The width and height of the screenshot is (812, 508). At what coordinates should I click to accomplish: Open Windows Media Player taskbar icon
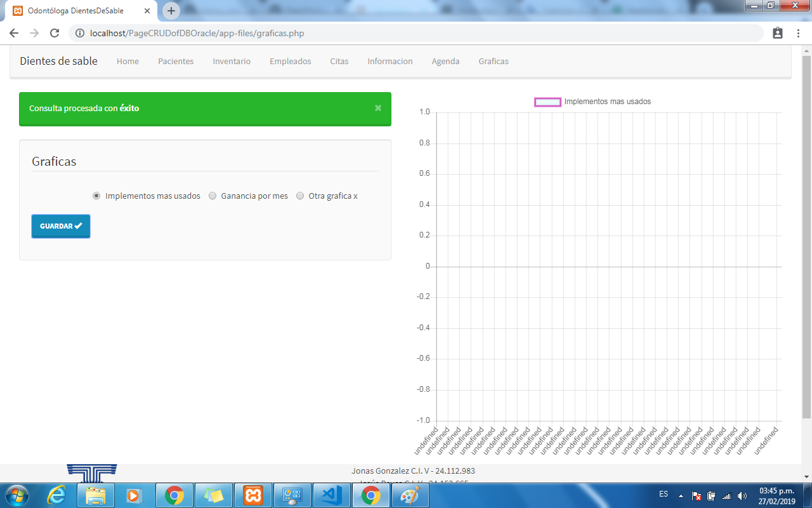click(135, 495)
